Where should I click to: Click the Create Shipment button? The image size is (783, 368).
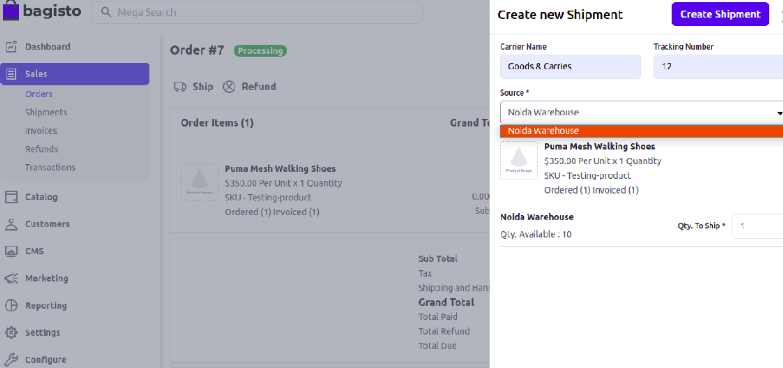(720, 14)
